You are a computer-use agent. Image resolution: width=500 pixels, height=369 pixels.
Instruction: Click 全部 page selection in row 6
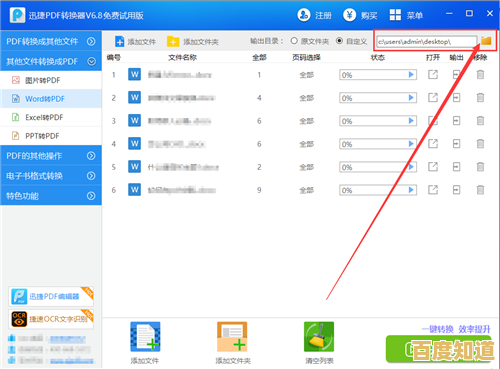pos(306,190)
